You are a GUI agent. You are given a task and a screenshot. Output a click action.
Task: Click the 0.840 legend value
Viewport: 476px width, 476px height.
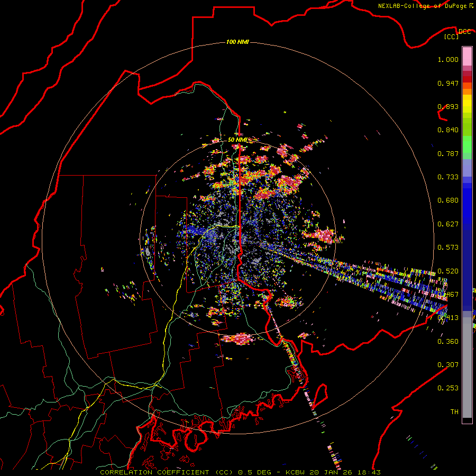pos(448,130)
